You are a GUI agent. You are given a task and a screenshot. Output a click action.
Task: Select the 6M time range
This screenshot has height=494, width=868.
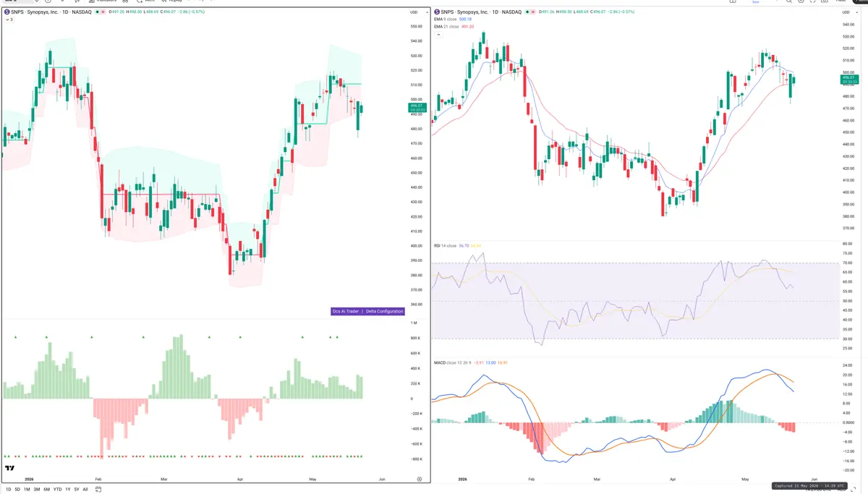(x=46, y=489)
